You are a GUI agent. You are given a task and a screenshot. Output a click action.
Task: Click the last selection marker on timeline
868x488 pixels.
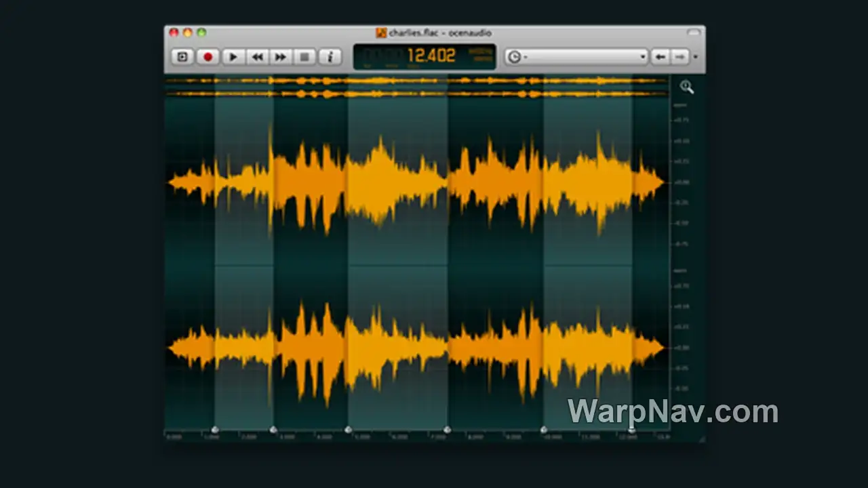pos(632,430)
